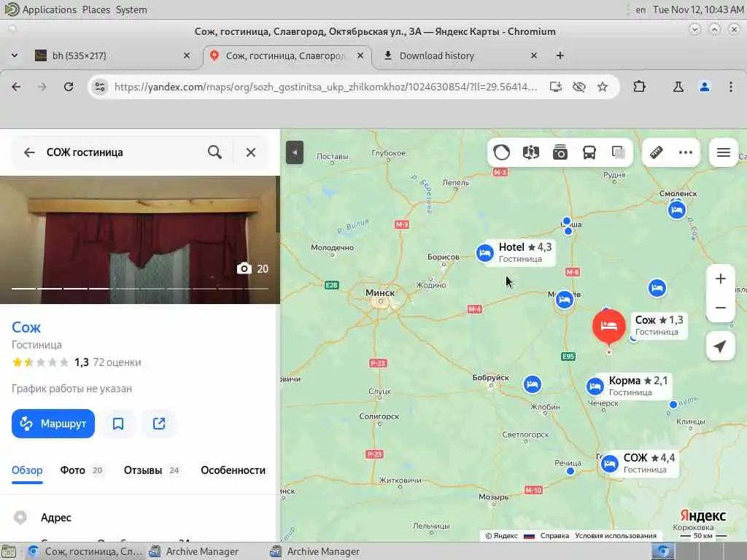
Task: Bookmark this page with the star icon
Action: [x=603, y=87]
